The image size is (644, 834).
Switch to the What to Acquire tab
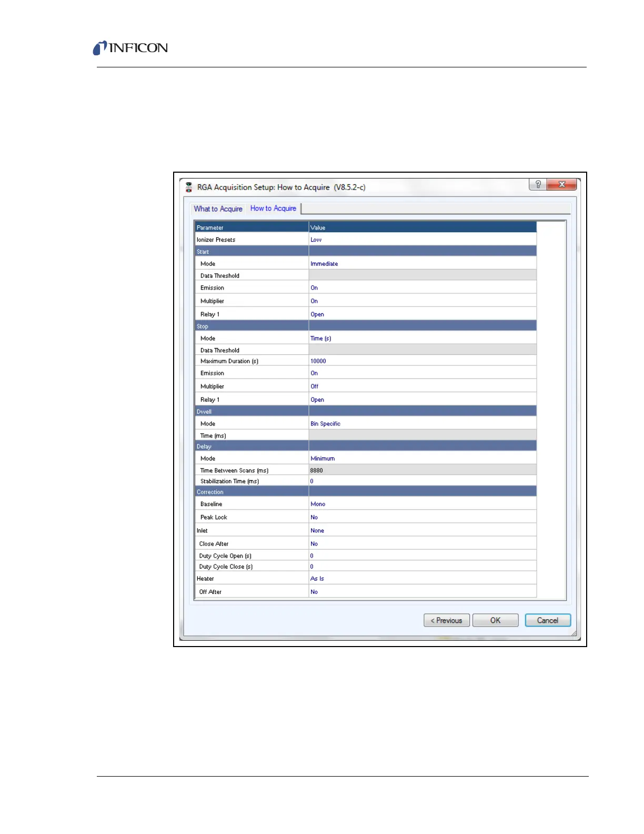218,209
